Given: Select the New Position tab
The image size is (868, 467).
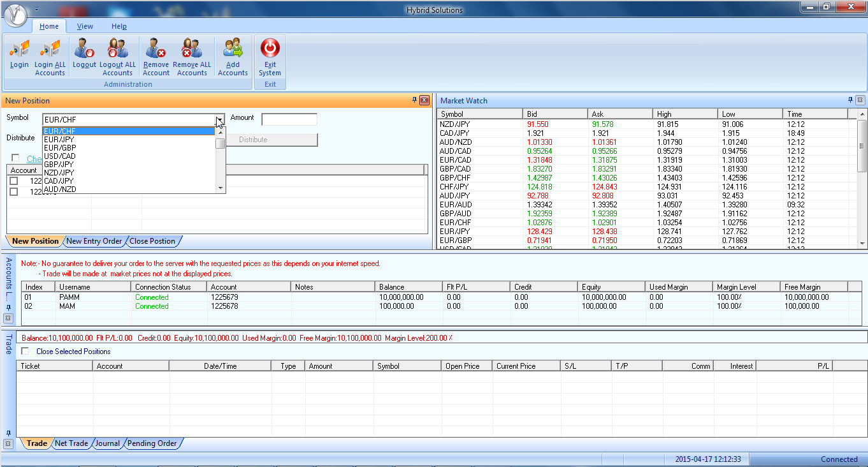Looking at the screenshot, I should click(35, 241).
